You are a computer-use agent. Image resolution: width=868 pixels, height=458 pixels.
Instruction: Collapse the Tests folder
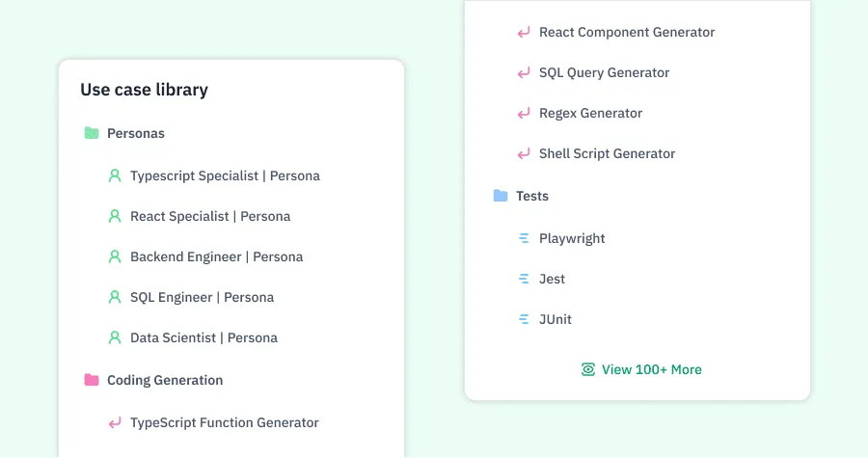tap(531, 196)
